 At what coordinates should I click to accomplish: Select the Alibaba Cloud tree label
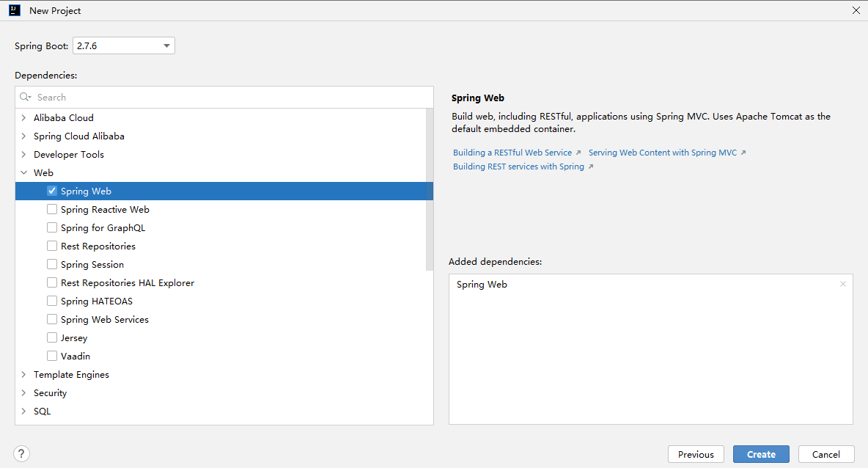(64, 117)
